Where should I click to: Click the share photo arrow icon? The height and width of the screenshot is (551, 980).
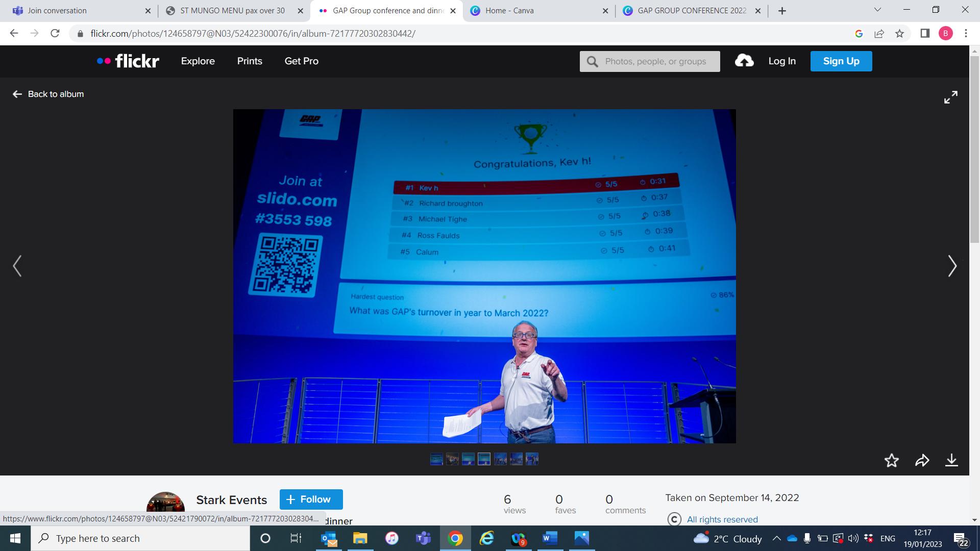point(922,460)
